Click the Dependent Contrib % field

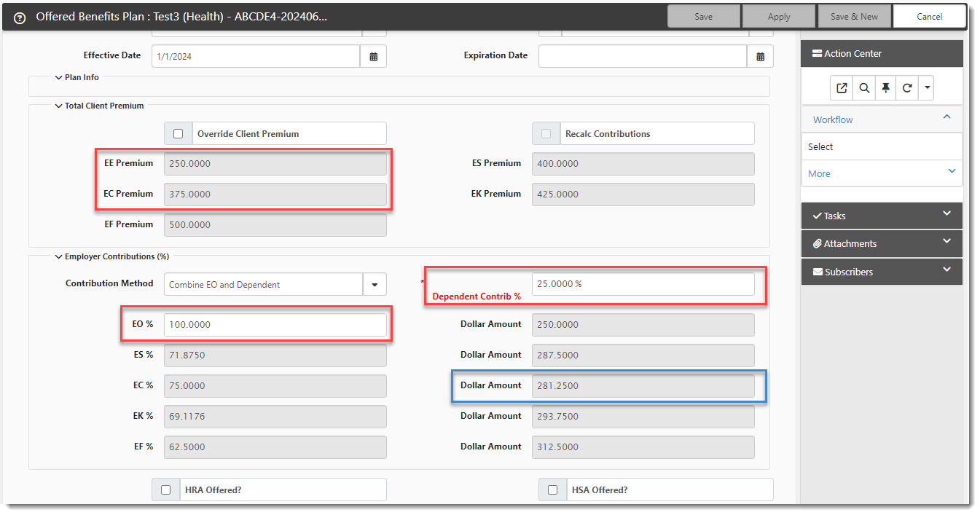point(643,284)
